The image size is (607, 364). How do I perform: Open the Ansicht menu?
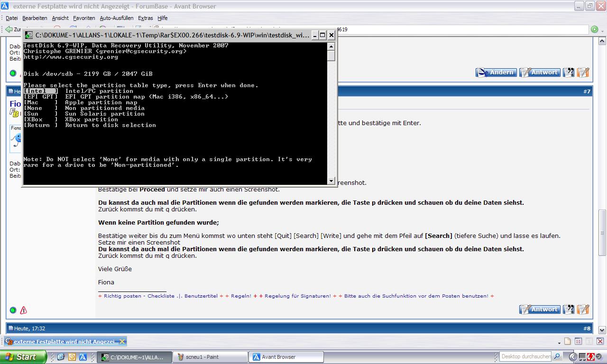point(60,18)
